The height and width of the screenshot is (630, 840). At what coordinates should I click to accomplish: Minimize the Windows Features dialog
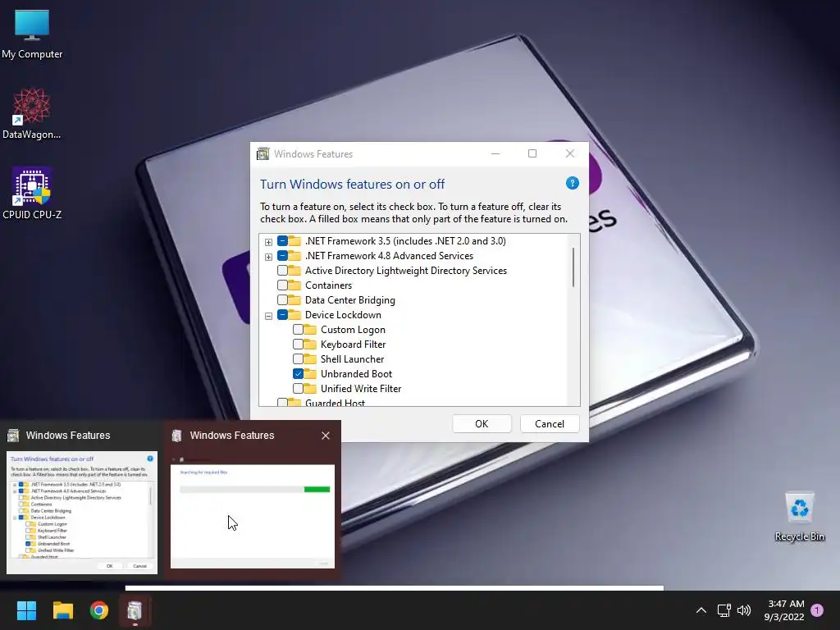(495, 153)
